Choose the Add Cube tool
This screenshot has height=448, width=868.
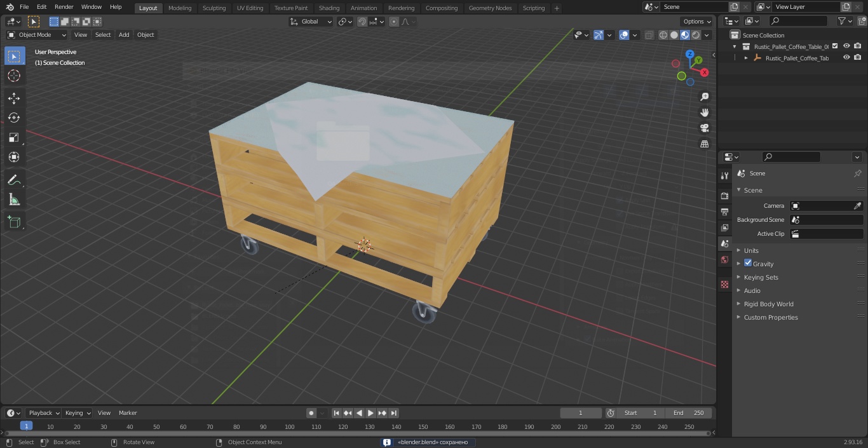click(x=14, y=222)
